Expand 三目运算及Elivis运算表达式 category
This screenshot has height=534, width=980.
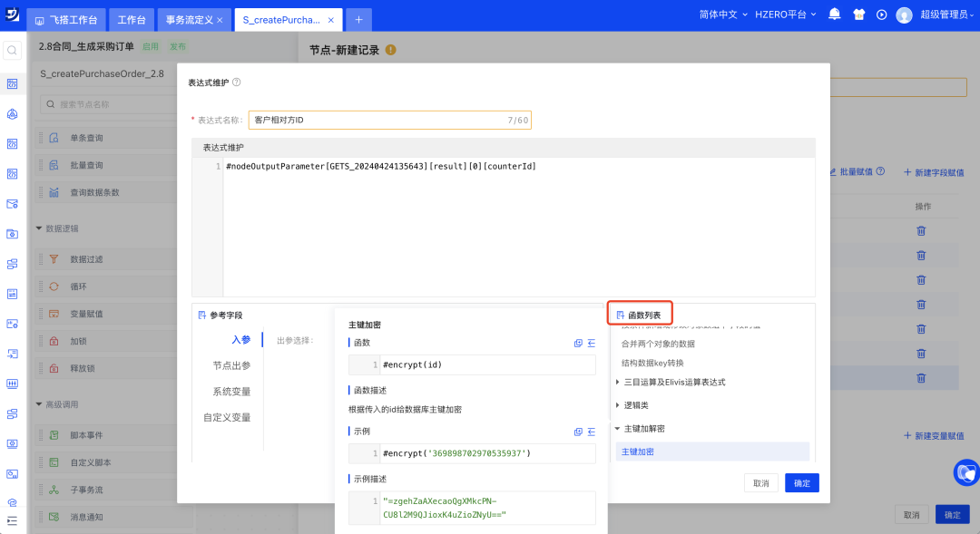tap(672, 382)
